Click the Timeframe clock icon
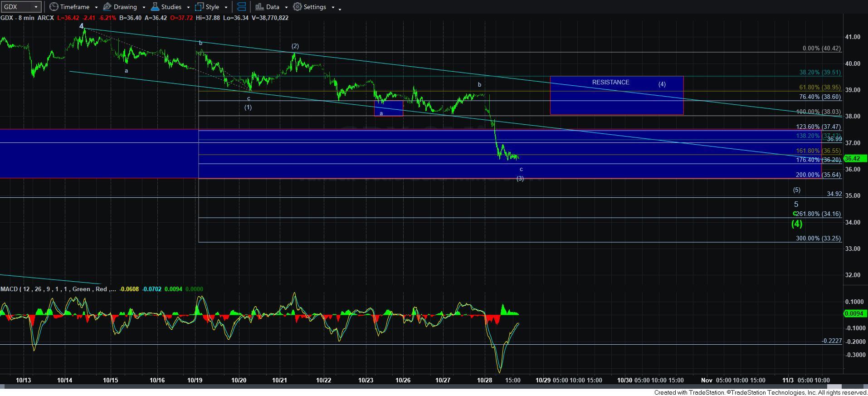868x396 pixels. [54, 7]
